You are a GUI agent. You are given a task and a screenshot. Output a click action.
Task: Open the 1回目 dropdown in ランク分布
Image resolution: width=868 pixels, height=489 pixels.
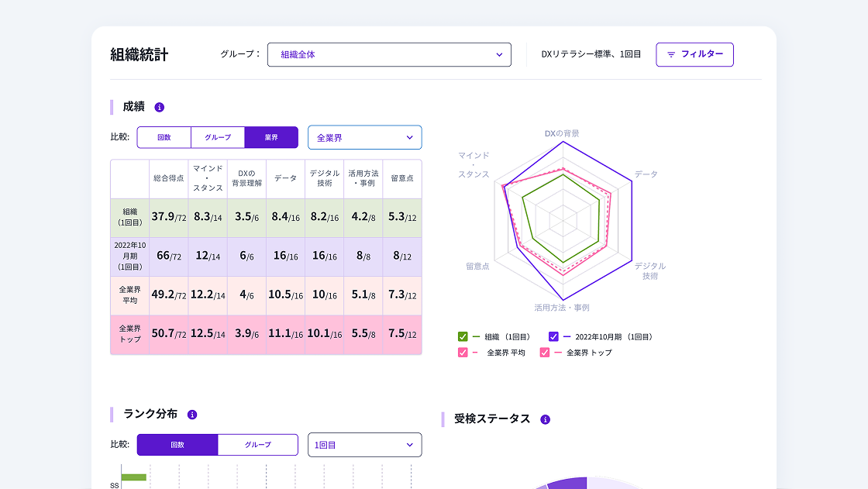[365, 445]
